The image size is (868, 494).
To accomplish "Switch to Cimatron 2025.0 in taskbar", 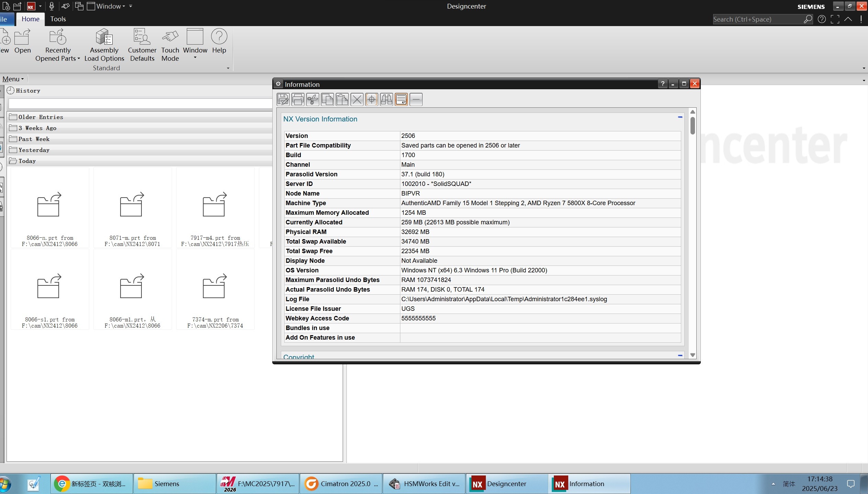I will (341, 484).
